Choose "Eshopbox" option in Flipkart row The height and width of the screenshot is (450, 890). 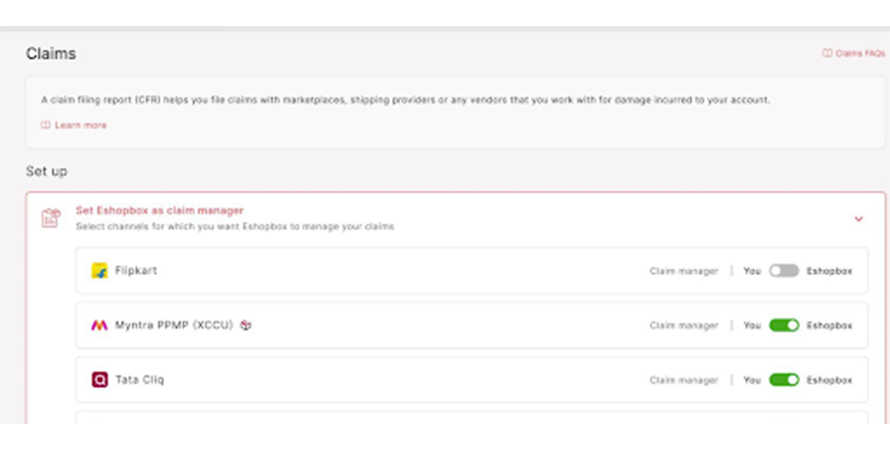[x=829, y=271]
